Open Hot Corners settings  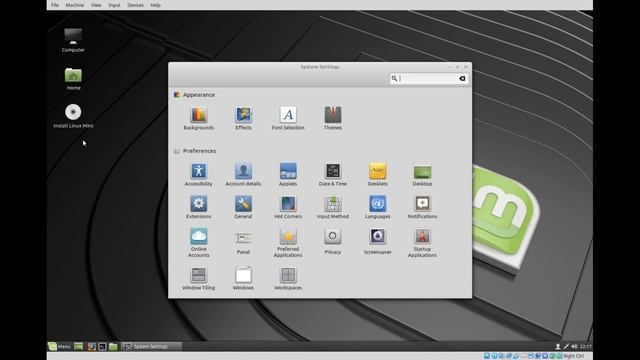click(x=288, y=207)
